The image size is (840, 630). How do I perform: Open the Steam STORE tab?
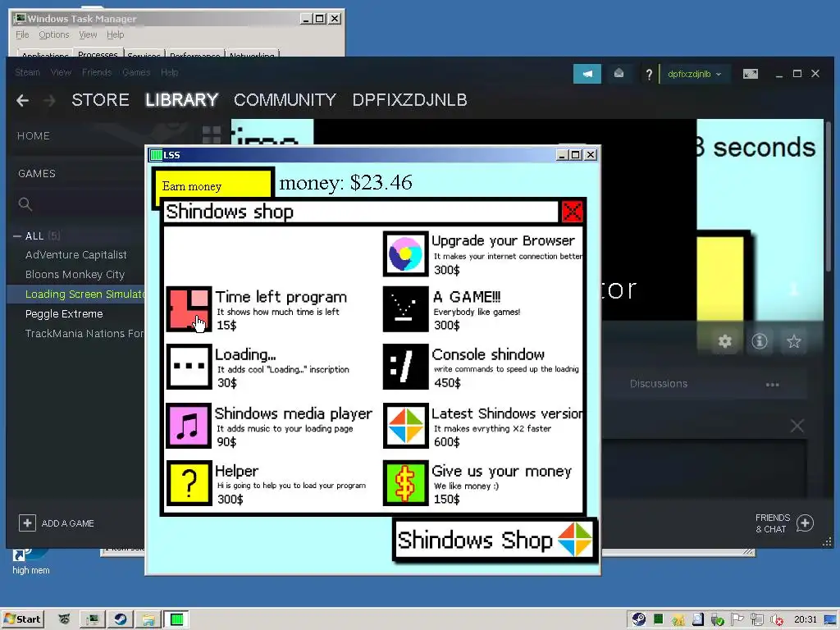100,100
